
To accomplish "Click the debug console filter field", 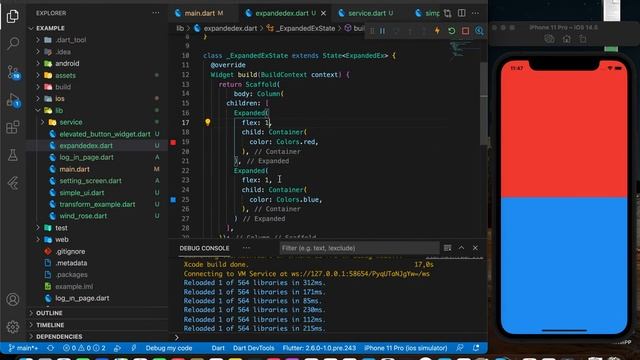I will [359, 248].
